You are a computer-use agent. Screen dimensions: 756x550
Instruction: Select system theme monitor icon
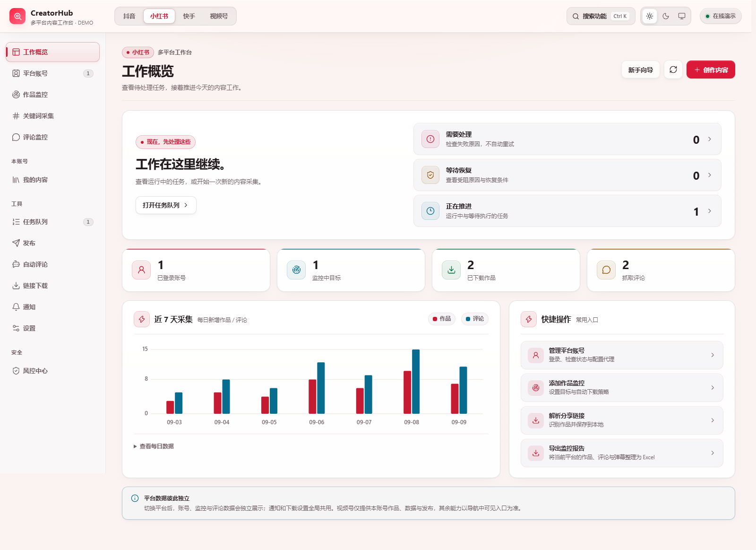point(682,16)
